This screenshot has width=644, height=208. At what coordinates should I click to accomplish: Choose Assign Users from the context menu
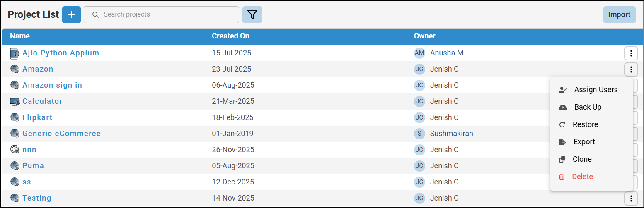596,90
